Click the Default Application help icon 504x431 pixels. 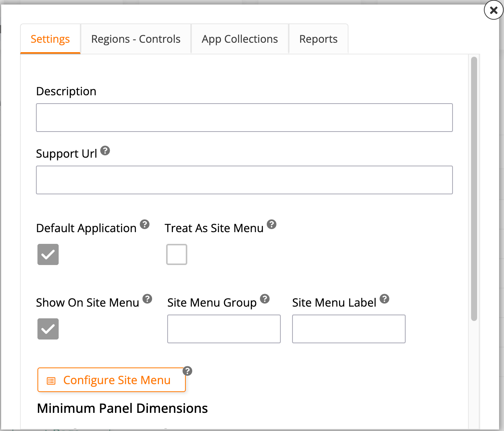(x=144, y=224)
